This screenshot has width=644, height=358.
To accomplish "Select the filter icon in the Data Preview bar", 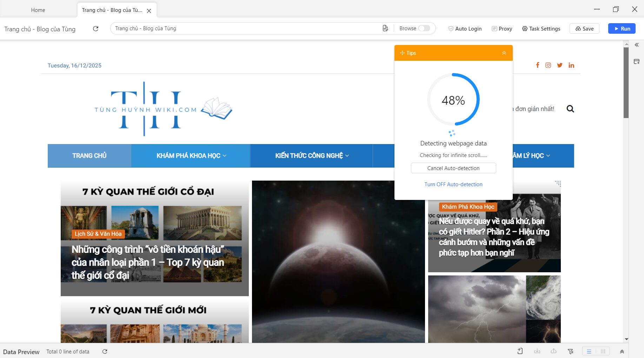I will (x=571, y=351).
